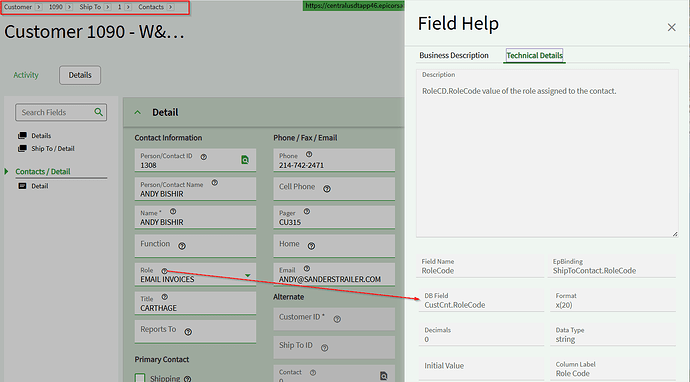Click the Email address field

click(334, 275)
